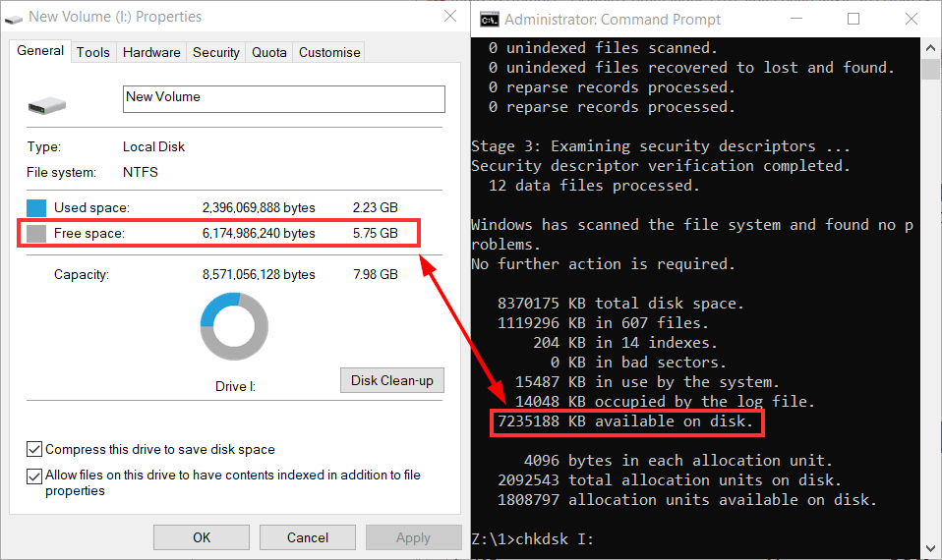
Task: Click '1808797 allocation units available on disk' line
Action: (687, 500)
